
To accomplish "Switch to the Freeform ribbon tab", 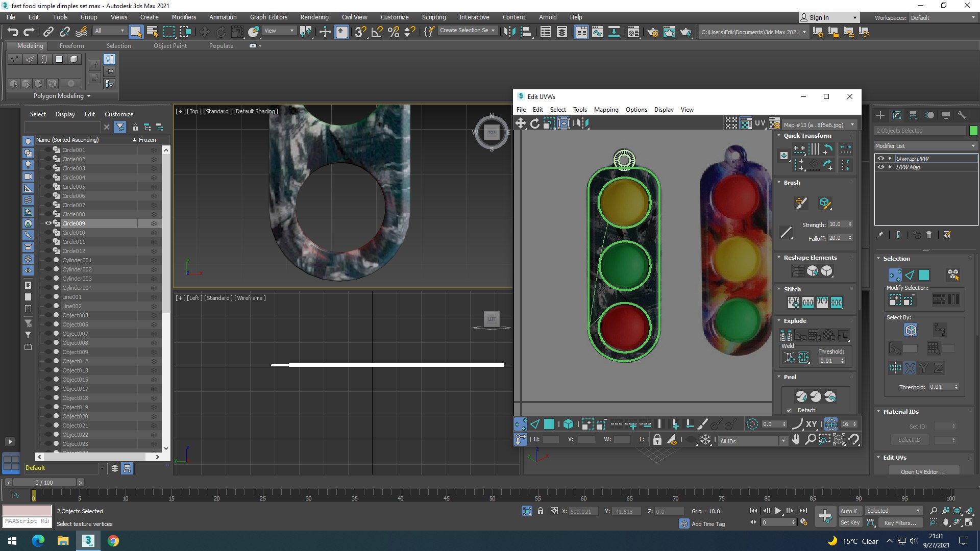I will [71, 46].
